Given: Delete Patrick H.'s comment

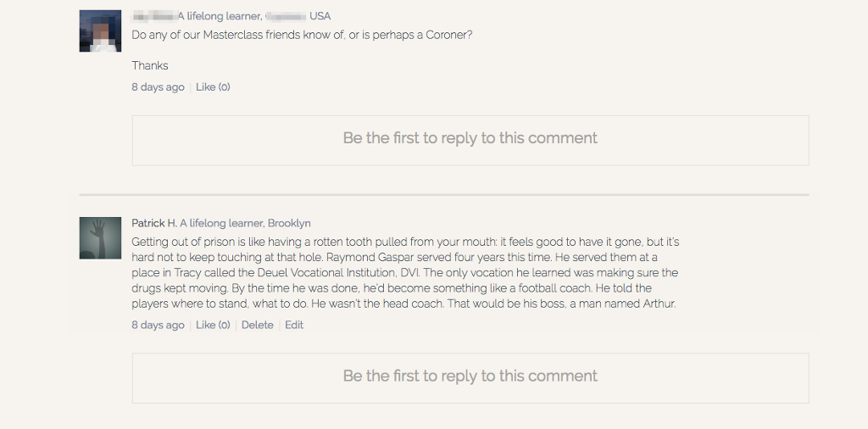Looking at the screenshot, I should [257, 325].
